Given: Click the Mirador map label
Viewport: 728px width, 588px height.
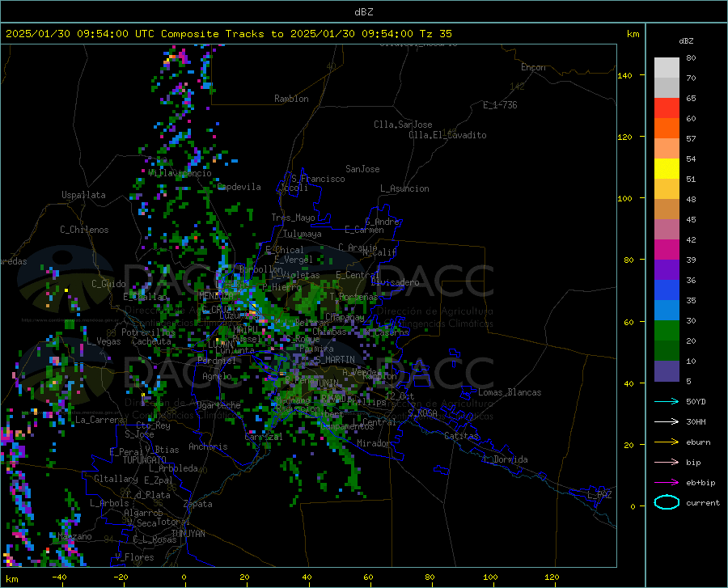Looking at the screenshot, I should pos(373,443).
